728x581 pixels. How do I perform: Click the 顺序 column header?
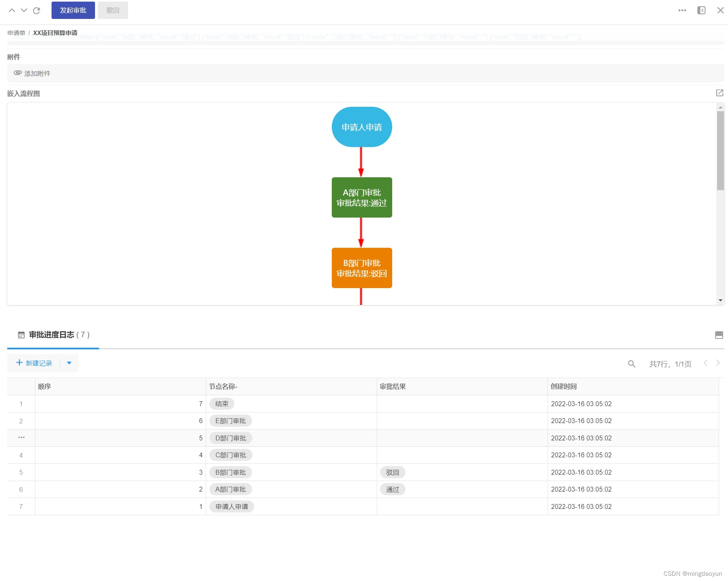click(120, 386)
